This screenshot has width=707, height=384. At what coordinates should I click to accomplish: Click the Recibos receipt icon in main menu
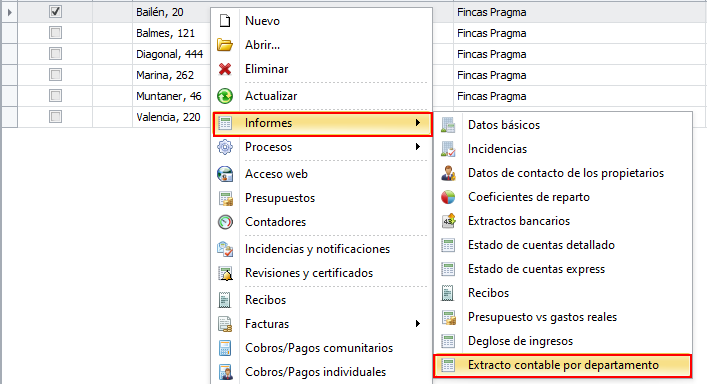[225, 300]
